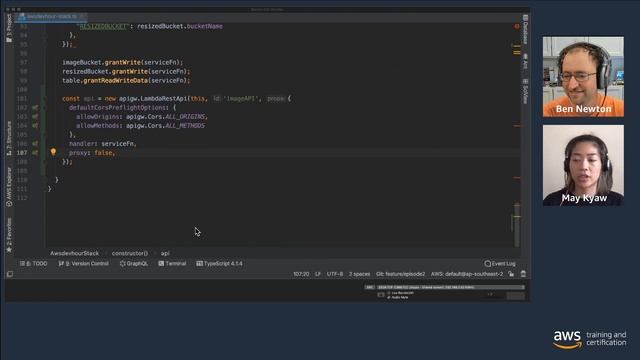The width and height of the screenshot is (640, 360).
Task: Click the 107:20 cursor position in status bar
Action: click(301, 274)
